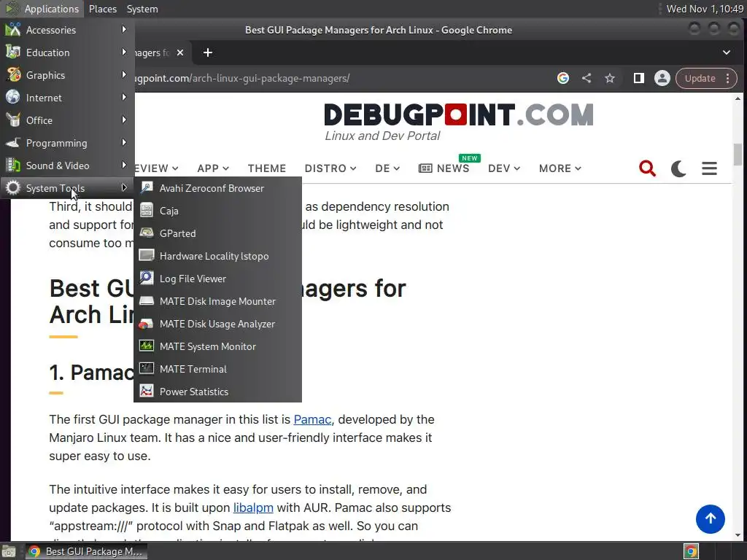
Task: Open the Places menu in top panel
Action: 102,9
